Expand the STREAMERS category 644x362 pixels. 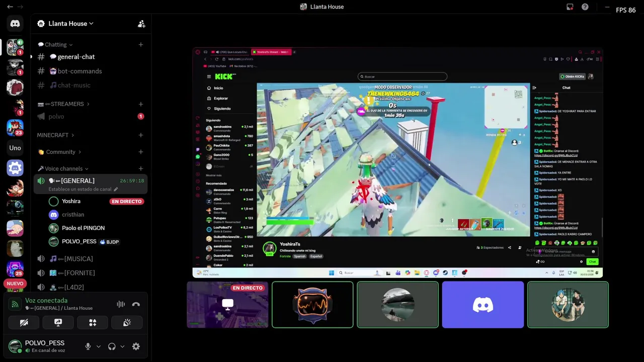(63, 104)
